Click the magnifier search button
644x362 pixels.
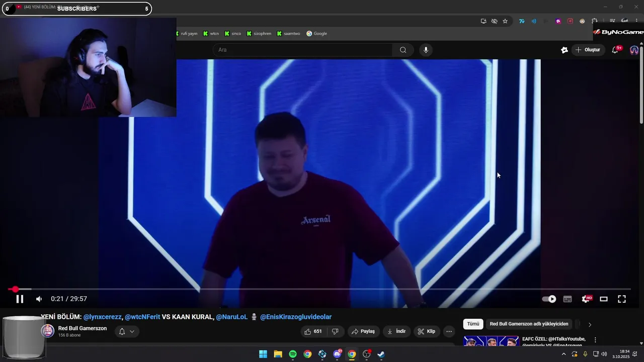pos(403,50)
